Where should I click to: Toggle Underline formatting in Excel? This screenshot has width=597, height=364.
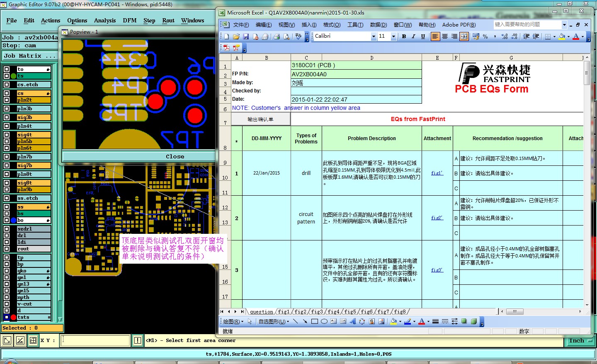[x=423, y=36]
